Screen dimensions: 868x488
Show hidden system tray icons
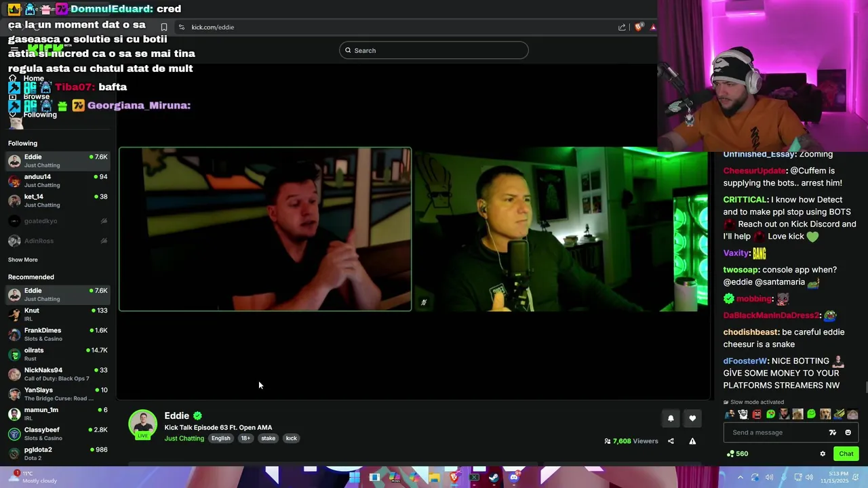[741, 477]
